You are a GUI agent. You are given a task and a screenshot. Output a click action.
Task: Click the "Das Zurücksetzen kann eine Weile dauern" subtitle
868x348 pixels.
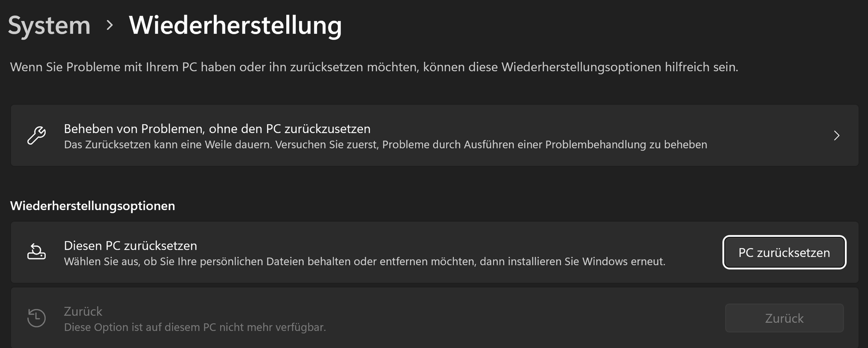tap(385, 145)
